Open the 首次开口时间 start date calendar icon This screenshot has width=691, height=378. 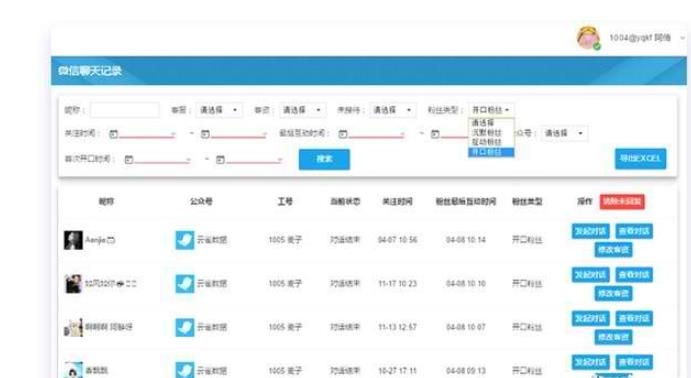tap(129, 159)
